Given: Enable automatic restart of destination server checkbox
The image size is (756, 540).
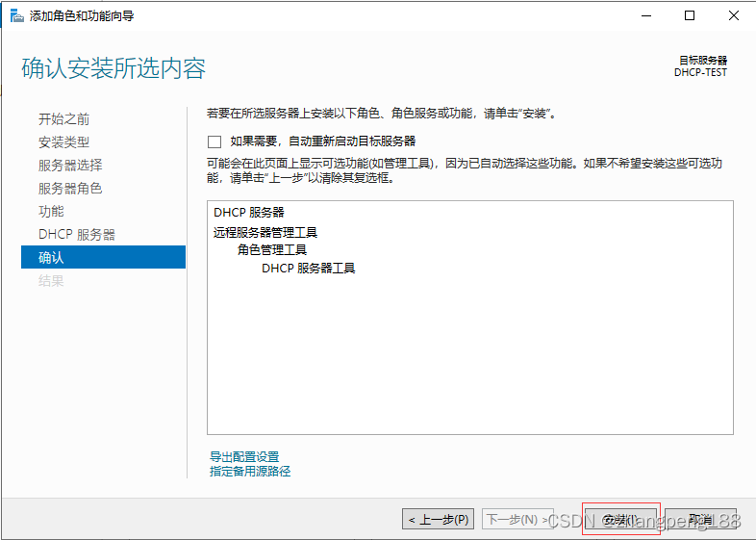Looking at the screenshot, I should 214,141.
